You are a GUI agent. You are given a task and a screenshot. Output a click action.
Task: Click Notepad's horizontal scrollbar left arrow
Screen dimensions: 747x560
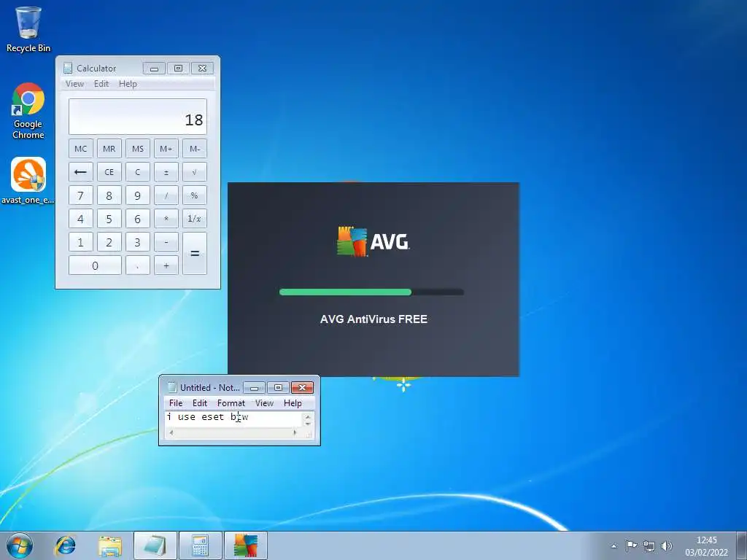(x=171, y=433)
